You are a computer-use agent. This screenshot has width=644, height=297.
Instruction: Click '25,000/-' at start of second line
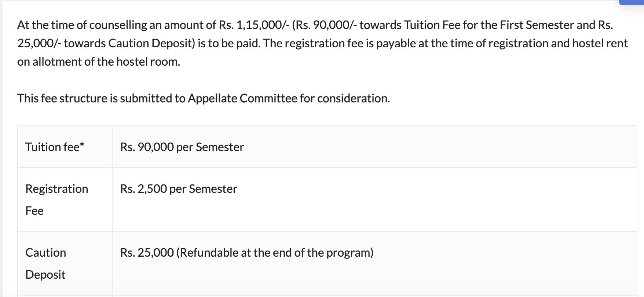pyautogui.click(x=39, y=43)
